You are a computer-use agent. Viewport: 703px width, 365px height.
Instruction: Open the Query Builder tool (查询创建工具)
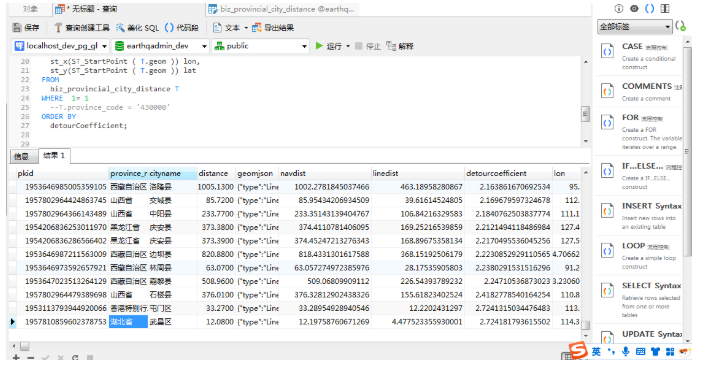[x=81, y=28]
